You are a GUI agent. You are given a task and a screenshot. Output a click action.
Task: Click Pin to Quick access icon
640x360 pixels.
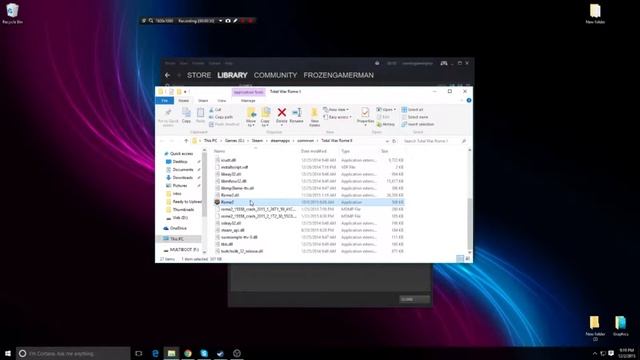tap(168, 113)
